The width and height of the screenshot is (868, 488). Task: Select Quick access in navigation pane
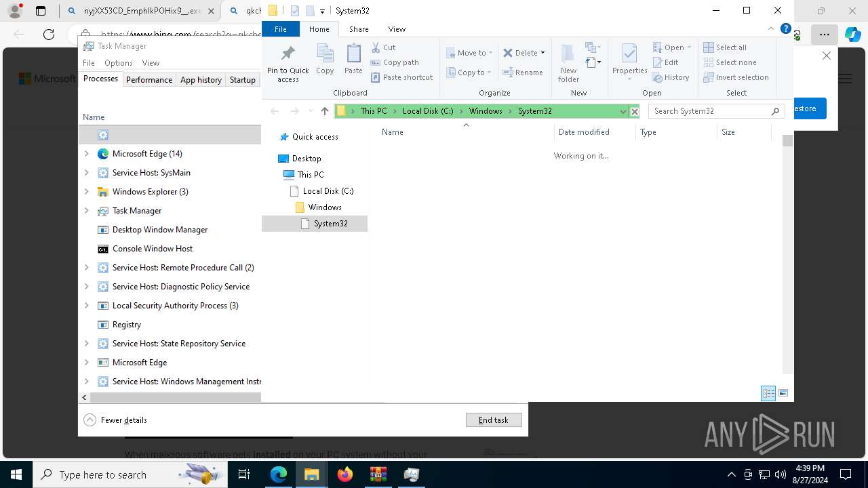pyautogui.click(x=315, y=137)
